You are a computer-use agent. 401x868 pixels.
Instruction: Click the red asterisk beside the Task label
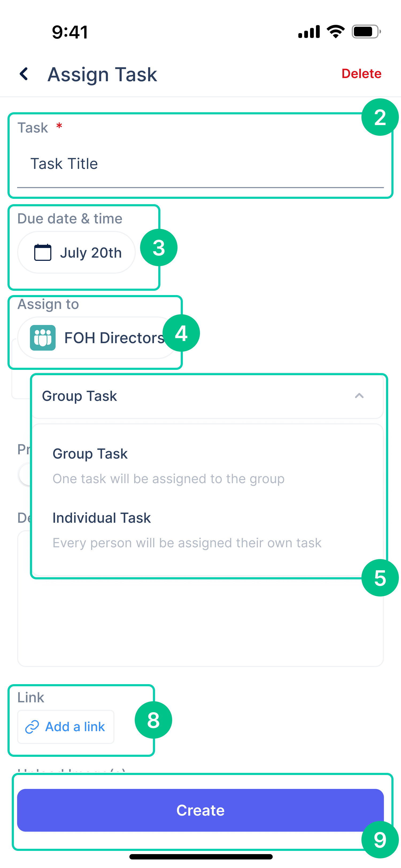59,127
